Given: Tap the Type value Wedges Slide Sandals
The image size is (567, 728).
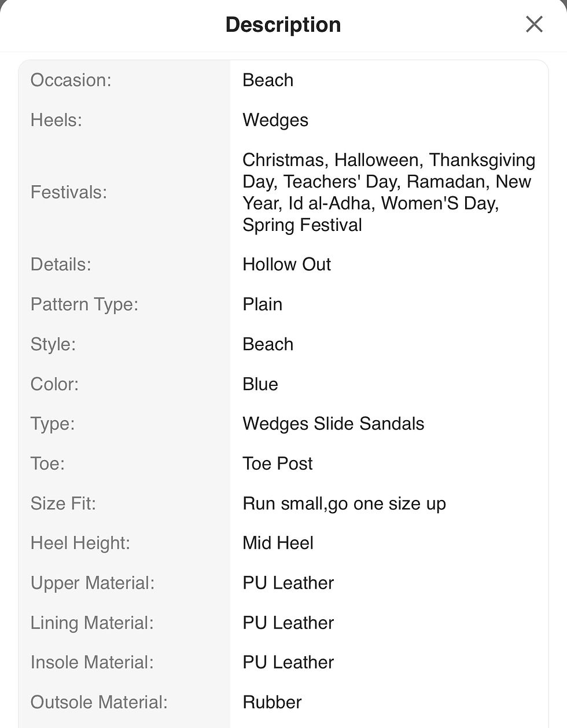Looking at the screenshot, I should [333, 424].
